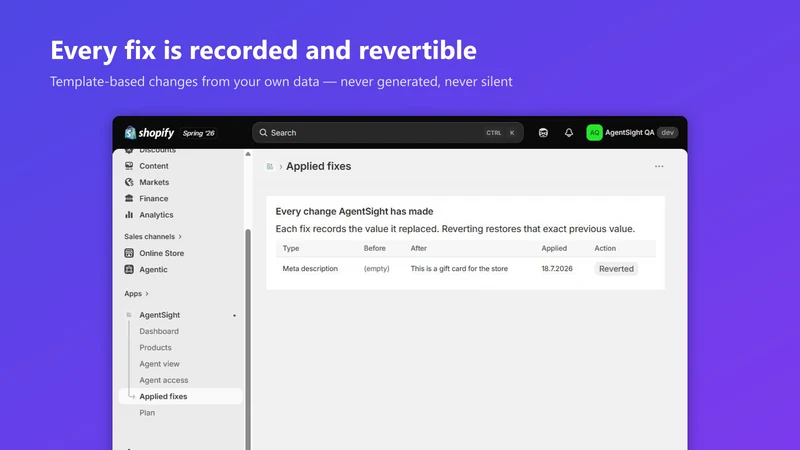Open Markets via its globe icon

129,182
